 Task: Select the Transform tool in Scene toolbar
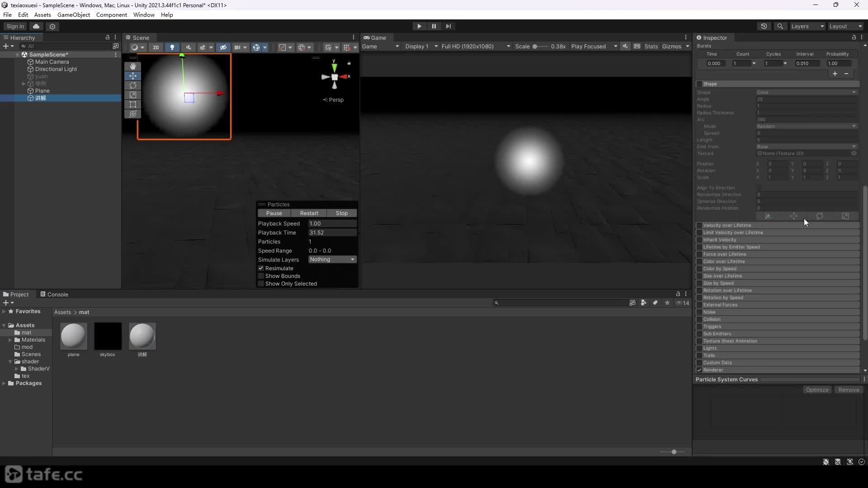tap(132, 114)
